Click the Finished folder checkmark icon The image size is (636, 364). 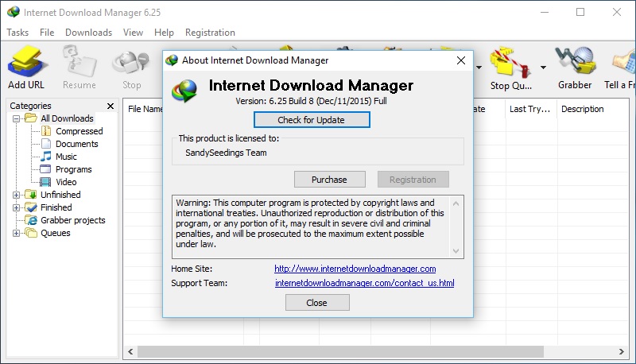point(31,207)
